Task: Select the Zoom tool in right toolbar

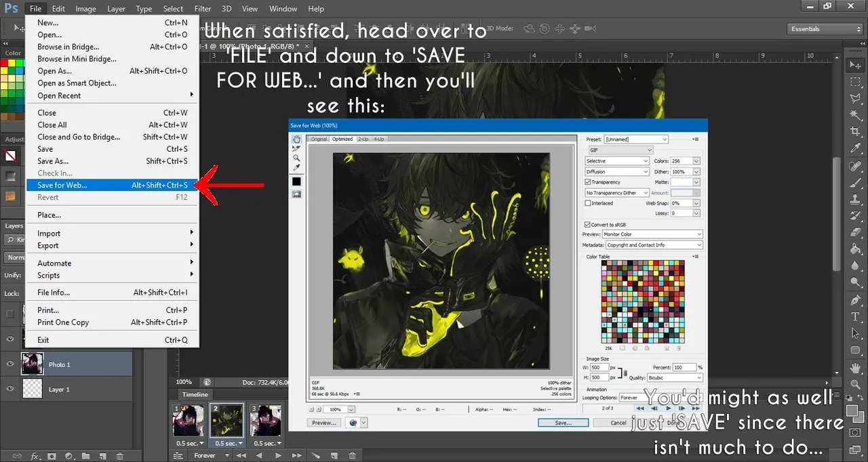Action: pyautogui.click(x=855, y=384)
